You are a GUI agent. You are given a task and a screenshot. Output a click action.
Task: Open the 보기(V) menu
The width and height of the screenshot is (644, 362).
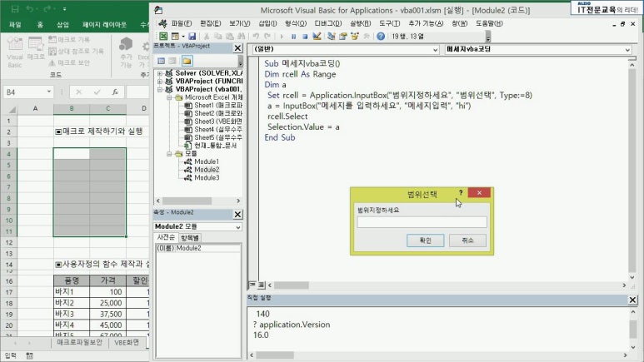coord(239,23)
